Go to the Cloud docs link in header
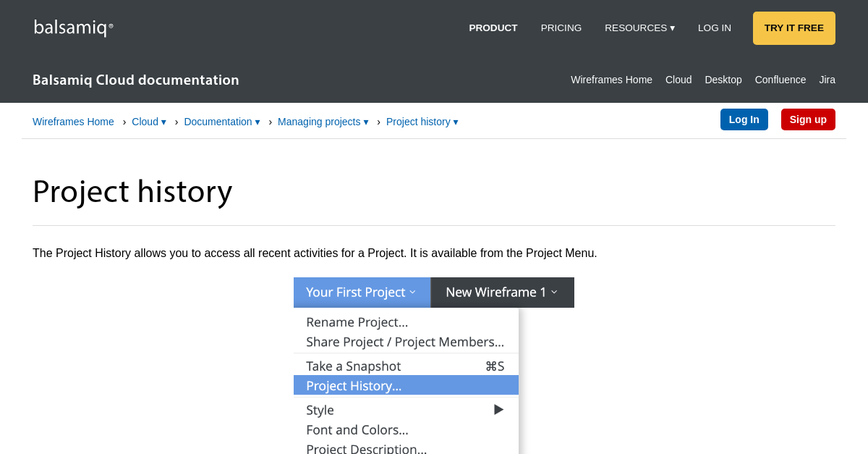This screenshot has height=454, width=868. 678,80
